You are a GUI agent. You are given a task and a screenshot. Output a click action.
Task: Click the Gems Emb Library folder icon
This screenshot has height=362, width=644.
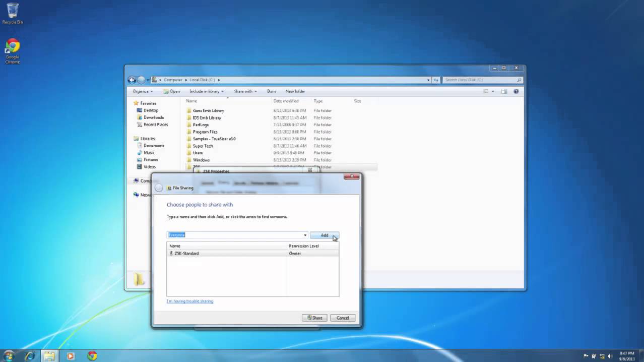(x=189, y=110)
